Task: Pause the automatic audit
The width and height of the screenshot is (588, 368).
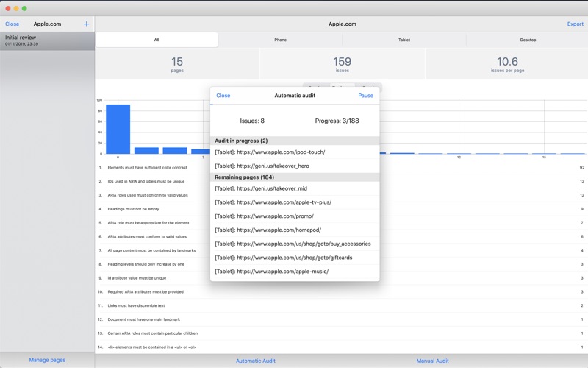Action: (x=365, y=96)
